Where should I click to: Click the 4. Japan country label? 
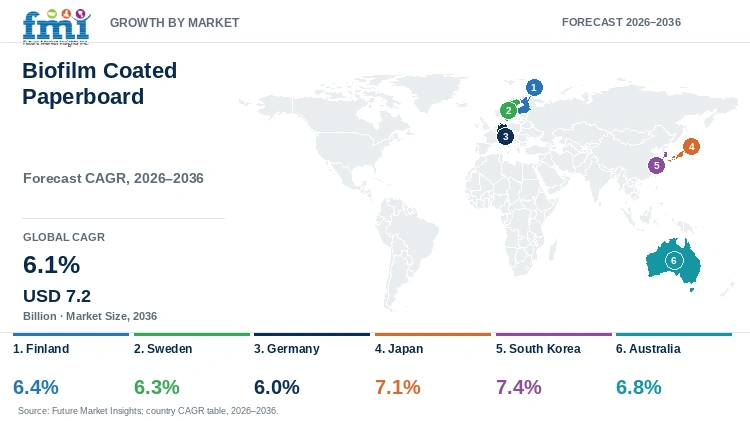pyautogui.click(x=399, y=349)
